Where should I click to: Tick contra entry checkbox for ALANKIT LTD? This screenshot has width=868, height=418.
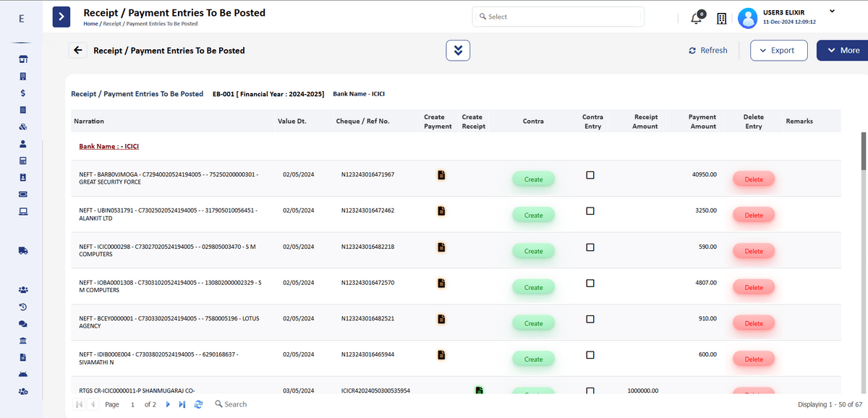click(x=590, y=211)
